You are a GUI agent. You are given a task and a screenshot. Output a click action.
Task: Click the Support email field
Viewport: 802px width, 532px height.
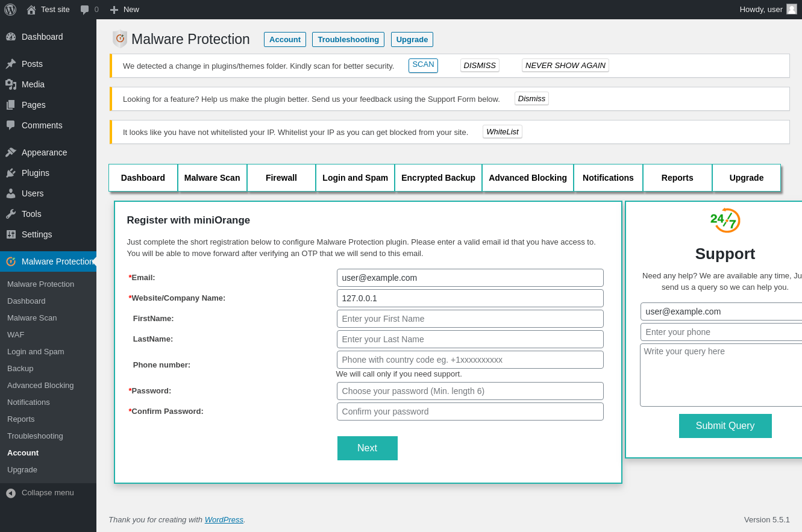point(721,311)
